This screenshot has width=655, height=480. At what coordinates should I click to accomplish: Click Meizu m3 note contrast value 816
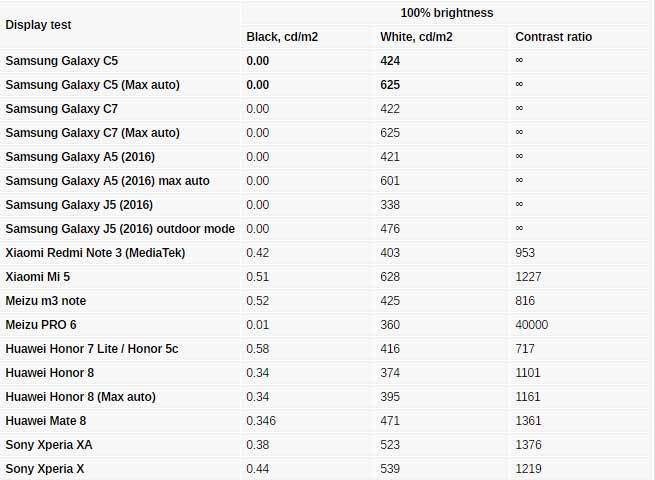pyautogui.click(x=525, y=301)
